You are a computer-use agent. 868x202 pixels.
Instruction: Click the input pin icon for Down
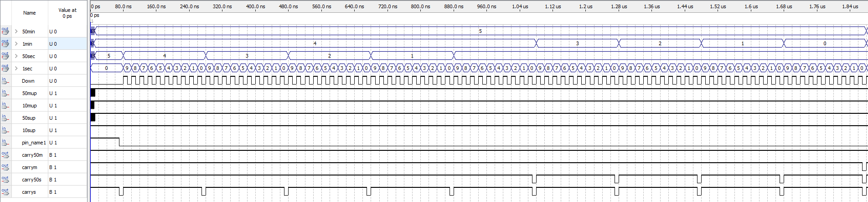[5, 80]
